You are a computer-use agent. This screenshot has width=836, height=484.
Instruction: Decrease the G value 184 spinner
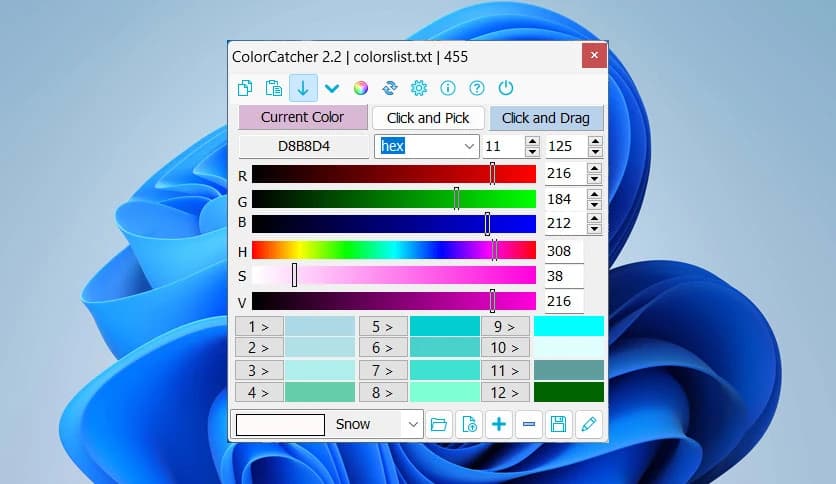click(594, 204)
